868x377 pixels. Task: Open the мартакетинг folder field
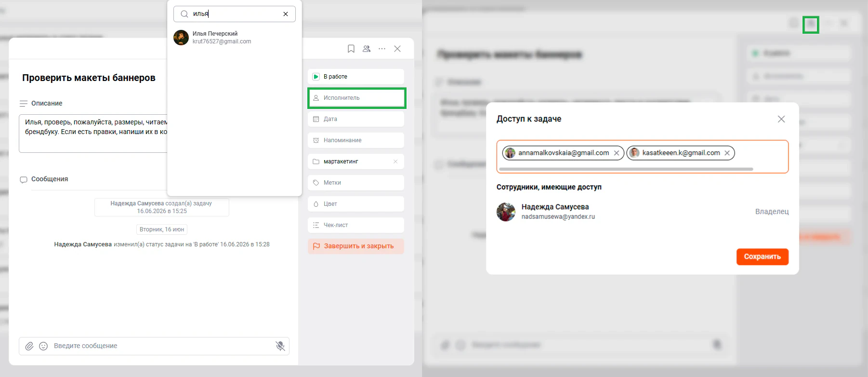356,162
